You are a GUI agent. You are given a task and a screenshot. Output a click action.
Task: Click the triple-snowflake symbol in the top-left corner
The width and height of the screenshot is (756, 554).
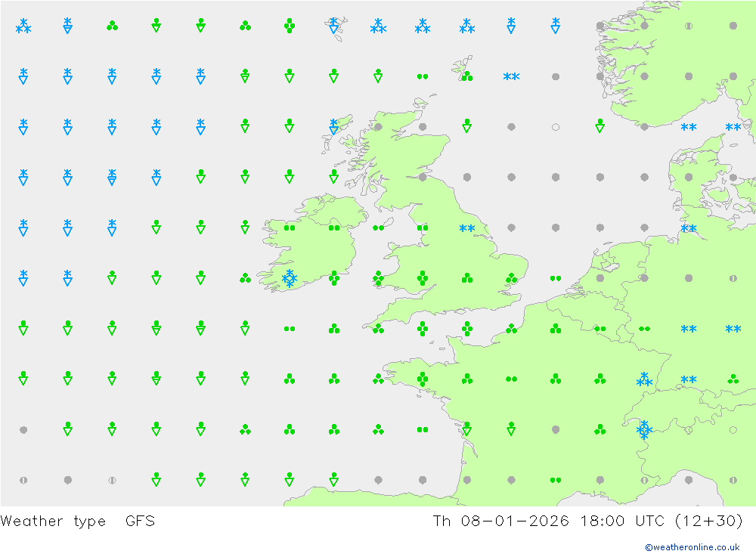pyautogui.click(x=23, y=26)
